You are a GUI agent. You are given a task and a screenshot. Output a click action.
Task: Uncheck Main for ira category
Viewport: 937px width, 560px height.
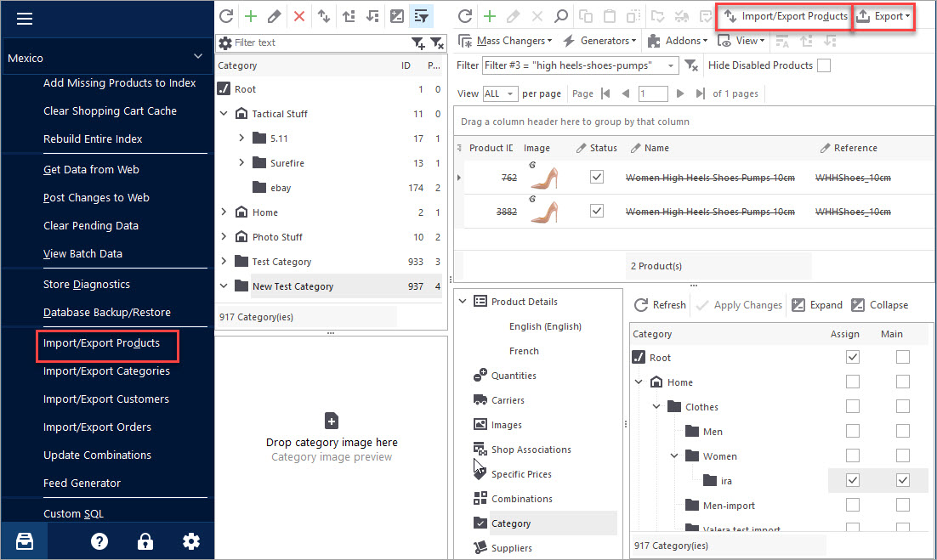click(903, 480)
